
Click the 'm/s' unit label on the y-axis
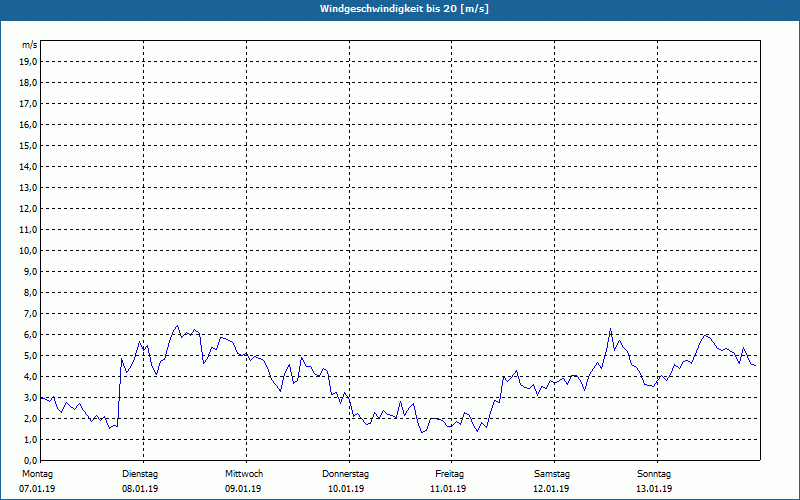coord(30,45)
